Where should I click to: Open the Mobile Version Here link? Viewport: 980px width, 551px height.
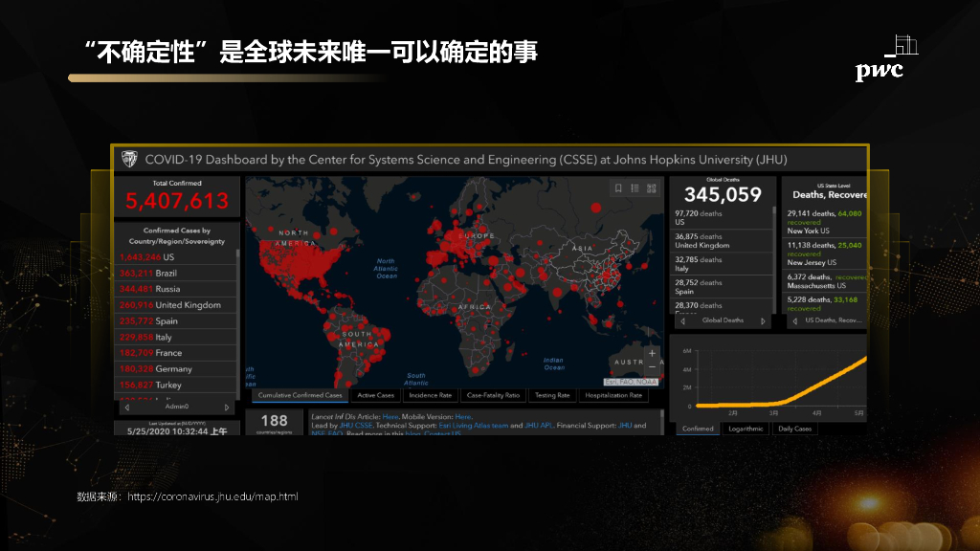(x=463, y=417)
